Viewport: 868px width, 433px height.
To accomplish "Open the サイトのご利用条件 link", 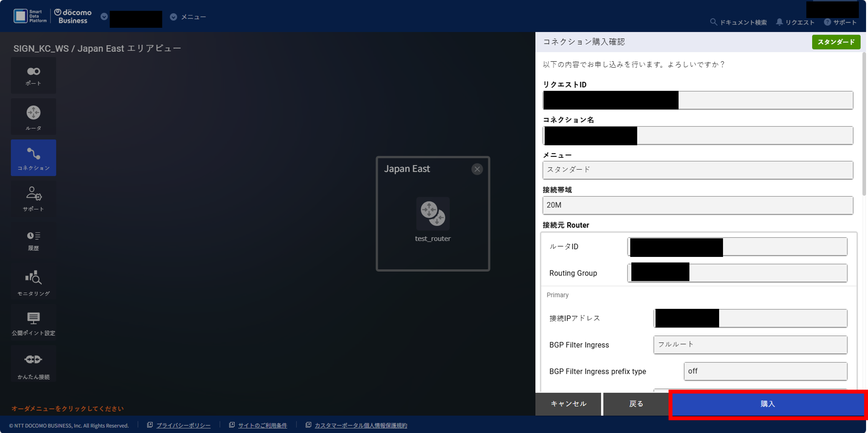I will click(x=262, y=426).
